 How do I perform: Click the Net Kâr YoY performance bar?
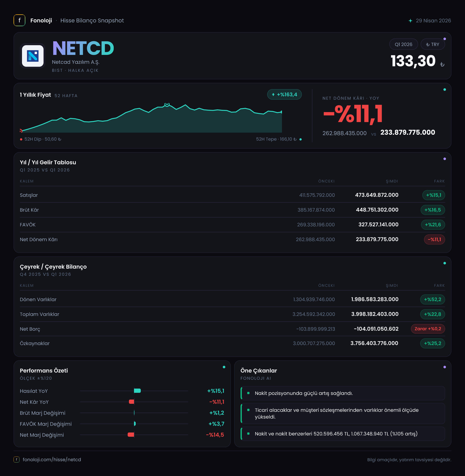tap(131, 402)
